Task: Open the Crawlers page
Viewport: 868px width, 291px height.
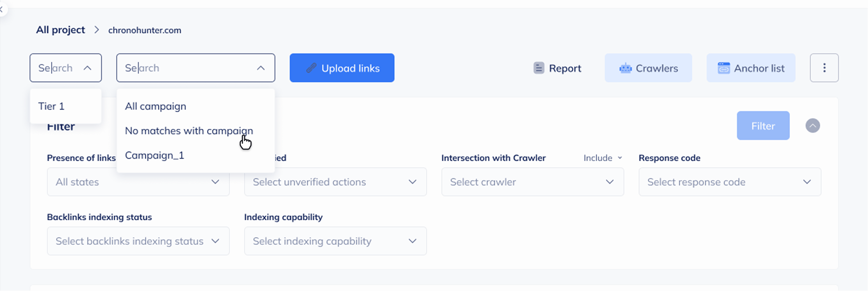Action: (648, 68)
